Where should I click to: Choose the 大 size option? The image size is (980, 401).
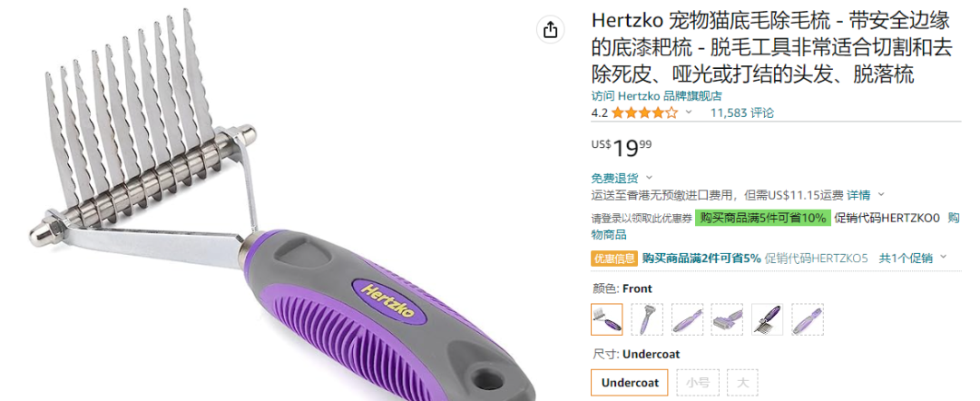click(742, 382)
